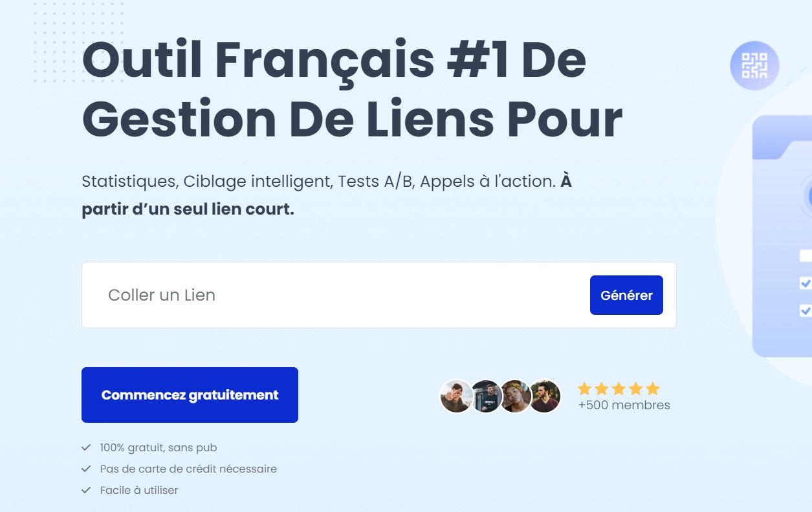Click the first gold rating star

[585, 389]
